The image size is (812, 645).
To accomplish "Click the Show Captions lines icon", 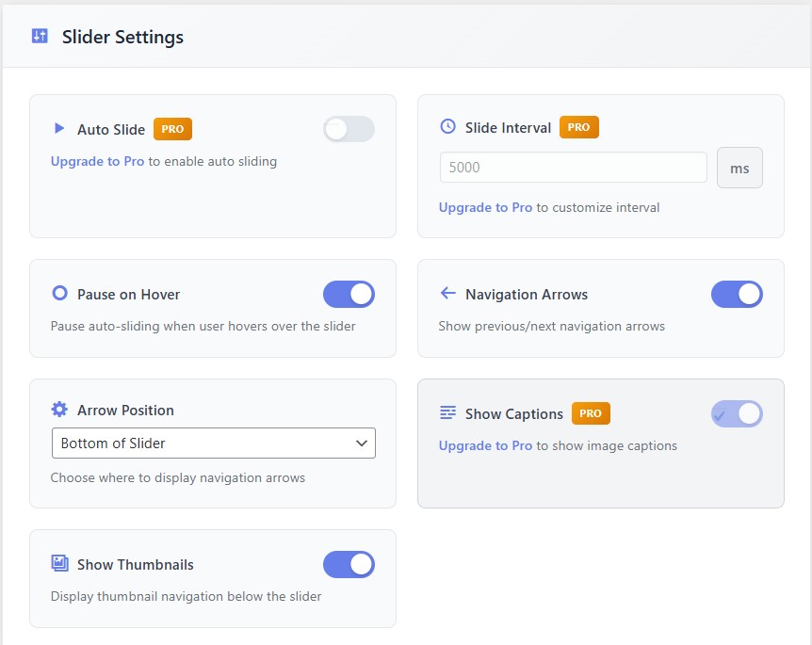I will [447, 413].
